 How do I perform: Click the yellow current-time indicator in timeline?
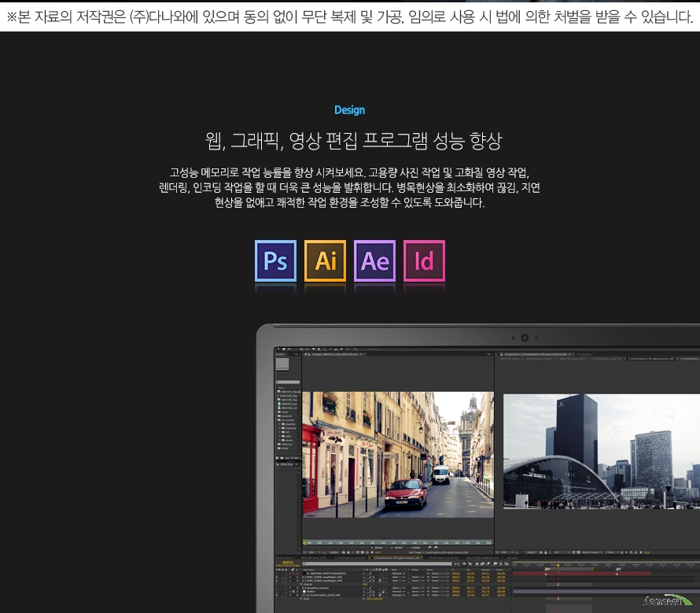coord(558,566)
